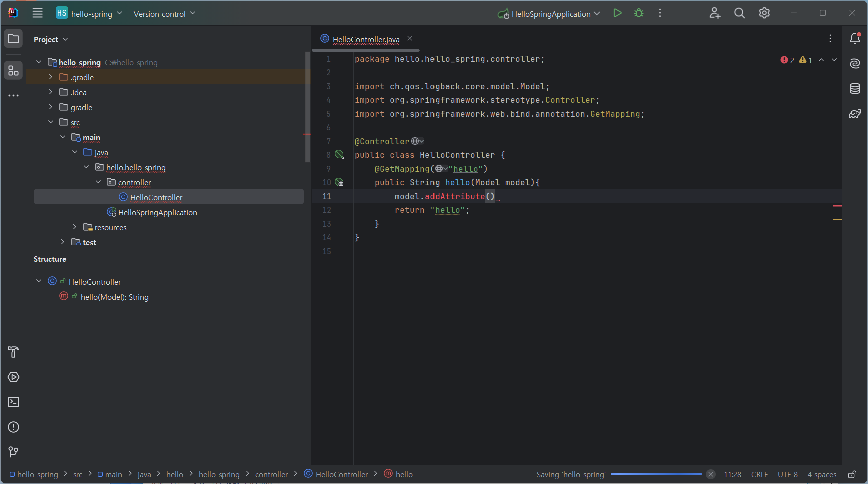
Task: Start debugging with the bug icon
Action: click(639, 13)
